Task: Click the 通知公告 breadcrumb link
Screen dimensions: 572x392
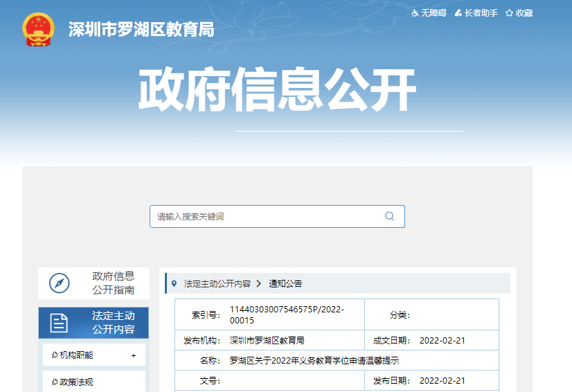Action: (285, 283)
